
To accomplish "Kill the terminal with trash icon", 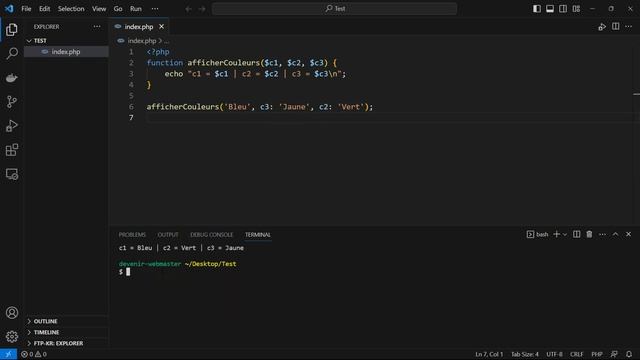I will click(589, 234).
